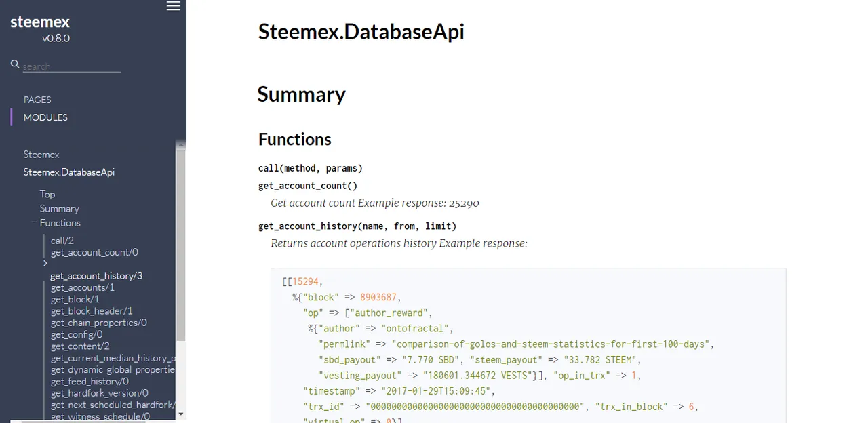Open get_config/0 in sidebar
This screenshot has height=423, width=868.
(x=77, y=334)
